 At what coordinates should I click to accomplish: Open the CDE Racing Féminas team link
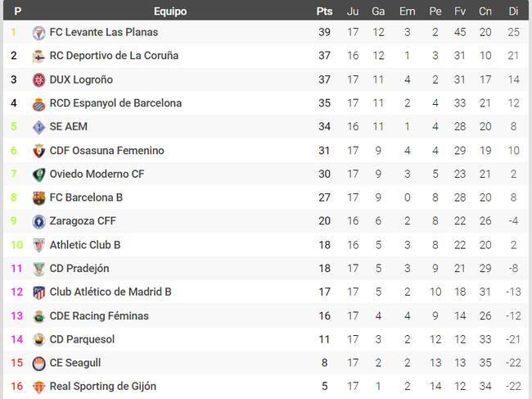coord(99,316)
